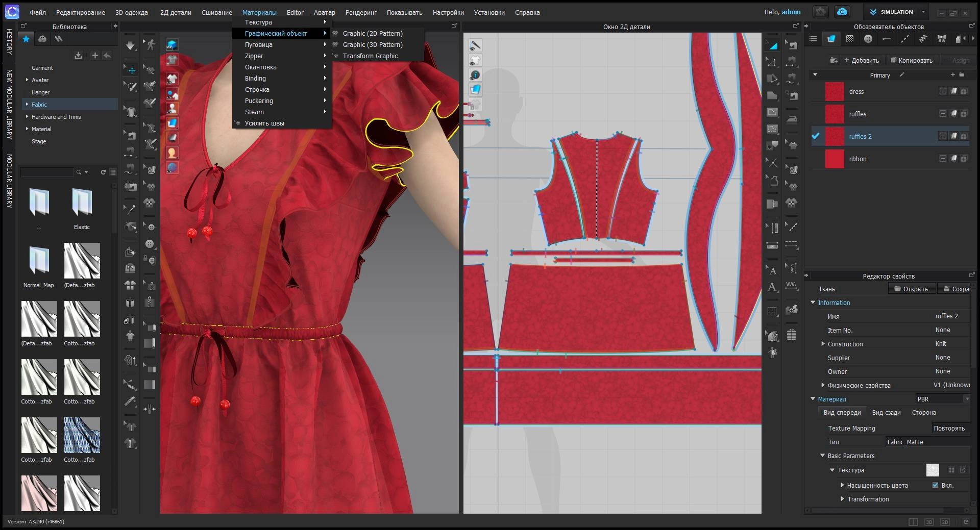This screenshot has height=530, width=980.
Task: Open the Texture Mapping Повторять dropdown
Action: (x=950, y=428)
